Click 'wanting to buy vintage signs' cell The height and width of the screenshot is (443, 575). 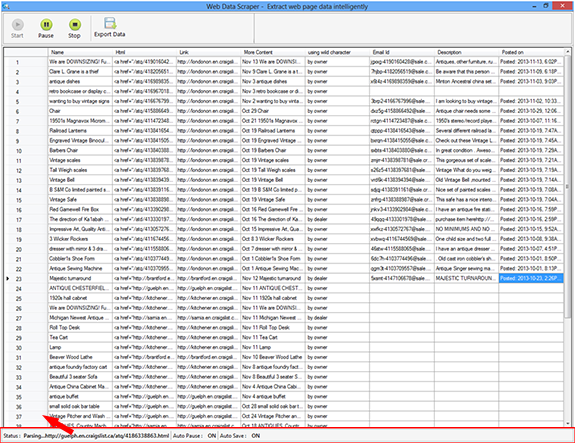[x=80, y=101]
